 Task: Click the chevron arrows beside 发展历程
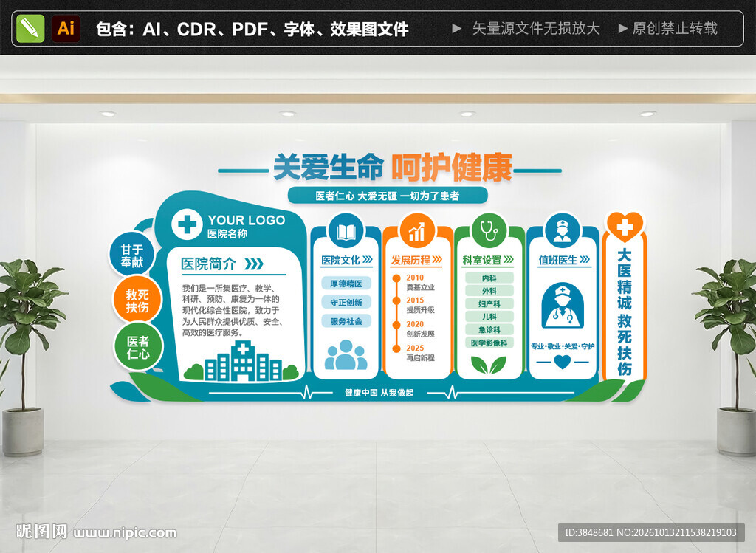[437, 259]
